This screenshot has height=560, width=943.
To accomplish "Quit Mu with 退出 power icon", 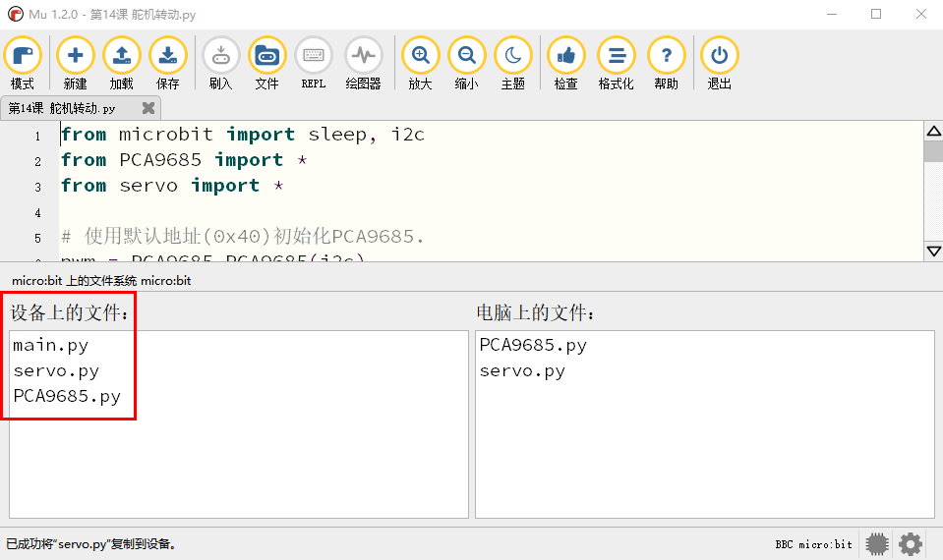I will point(719,63).
